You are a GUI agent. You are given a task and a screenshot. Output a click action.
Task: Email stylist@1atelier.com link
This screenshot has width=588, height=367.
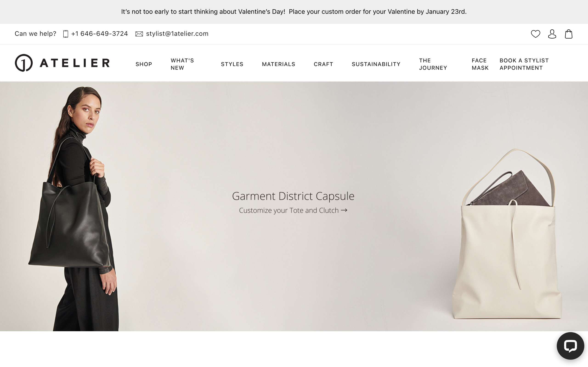177,33
